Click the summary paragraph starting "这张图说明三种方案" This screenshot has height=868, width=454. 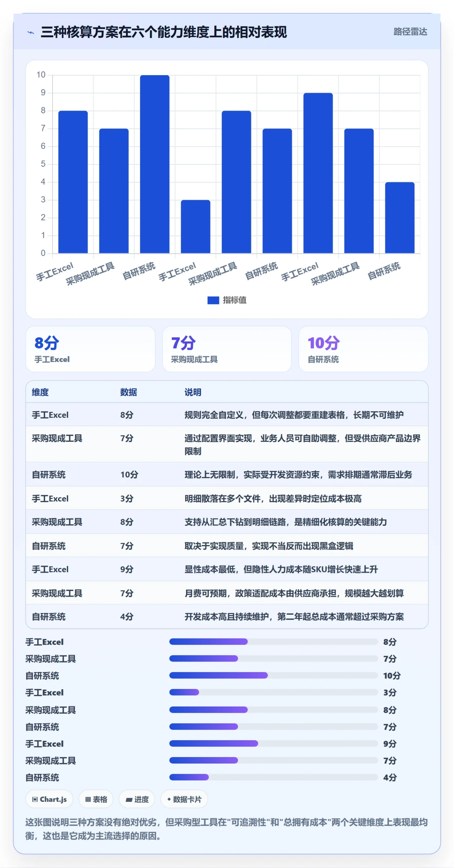click(226, 829)
